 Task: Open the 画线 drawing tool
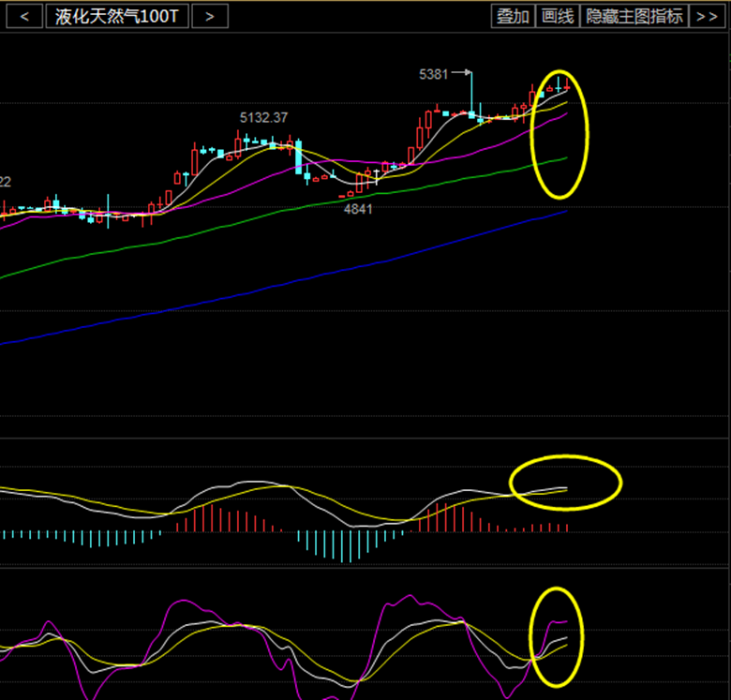point(557,16)
